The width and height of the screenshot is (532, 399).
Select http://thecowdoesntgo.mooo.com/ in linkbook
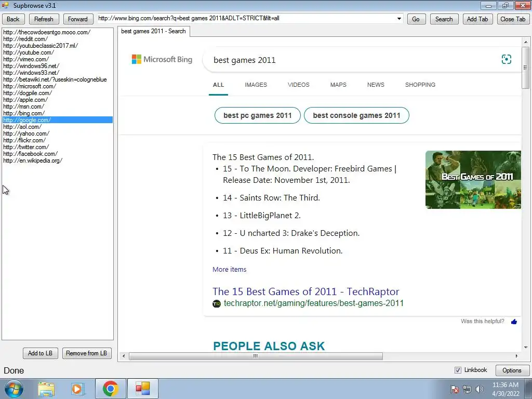pos(47,32)
